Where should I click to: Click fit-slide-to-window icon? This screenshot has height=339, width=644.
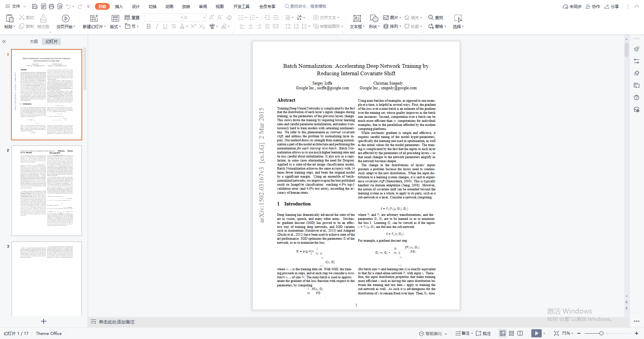556,333
